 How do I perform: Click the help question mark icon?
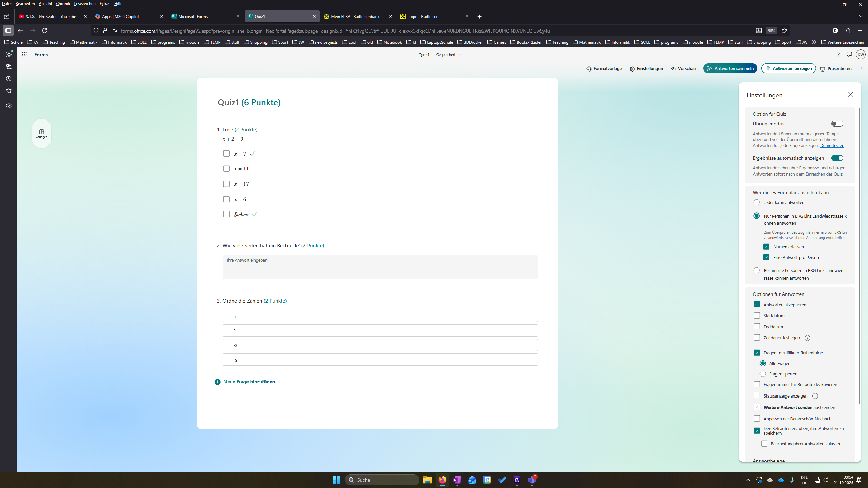pyautogui.click(x=838, y=54)
